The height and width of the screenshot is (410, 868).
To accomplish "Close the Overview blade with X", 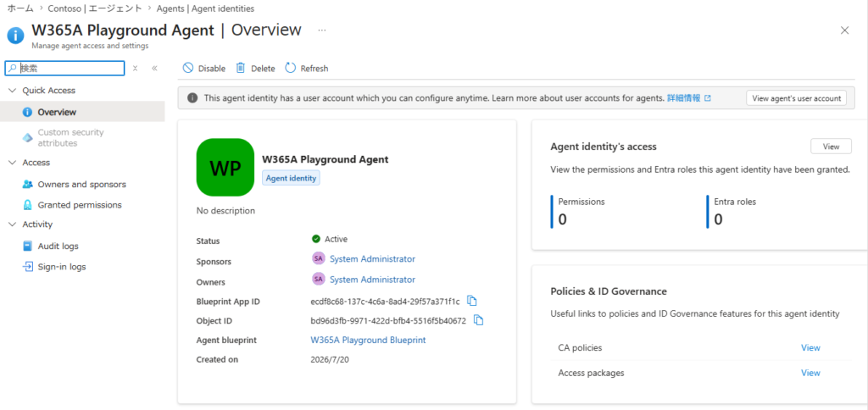I will pos(845,30).
